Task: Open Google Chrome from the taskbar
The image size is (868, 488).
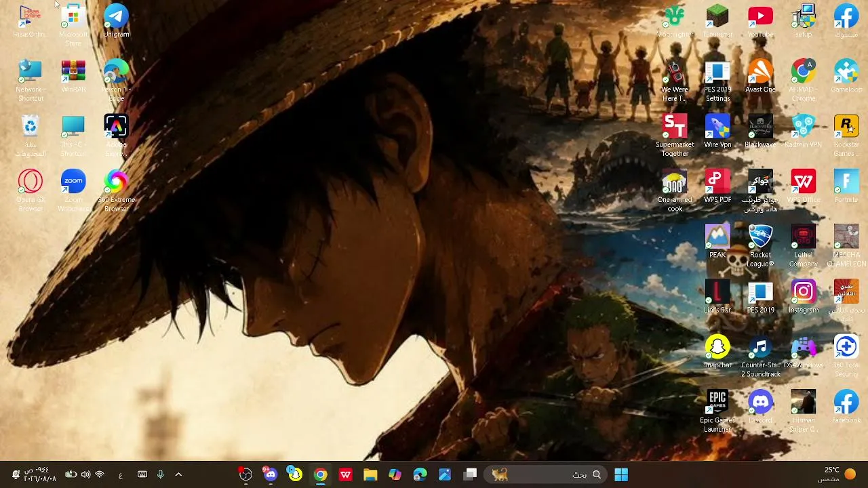Action: 320,474
